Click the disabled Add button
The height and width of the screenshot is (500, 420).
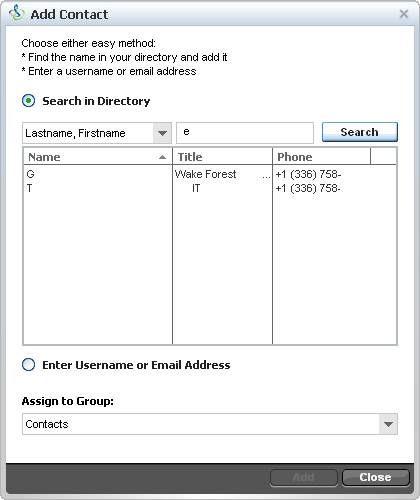pyautogui.click(x=304, y=477)
